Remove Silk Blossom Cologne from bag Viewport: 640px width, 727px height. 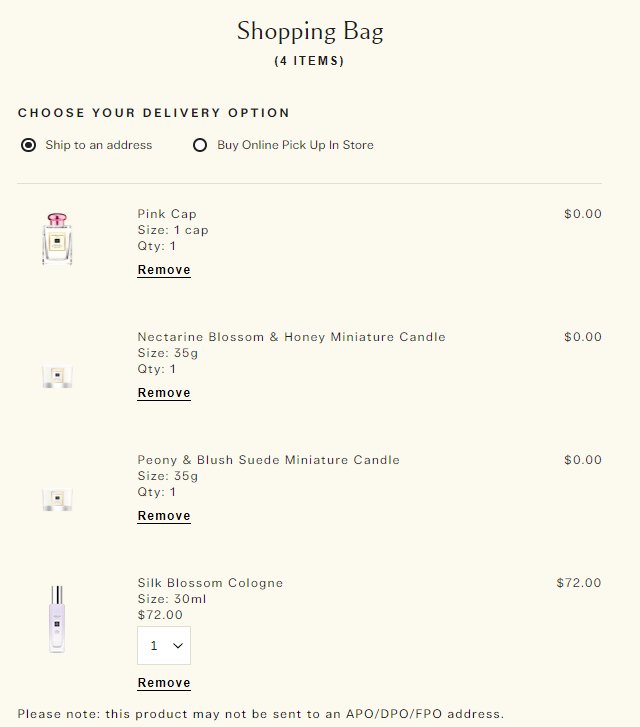pos(164,682)
